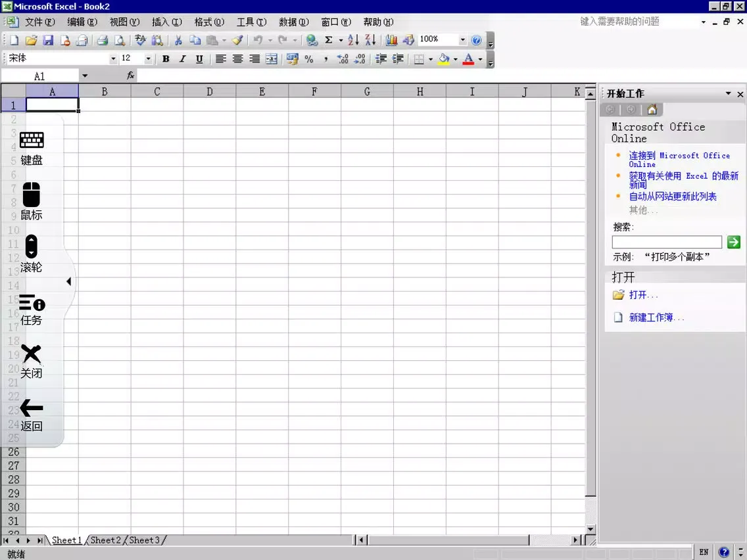Activate the Format Painter brush
This screenshot has width=747, height=560.
pyautogui.click(x=238, y=41)
